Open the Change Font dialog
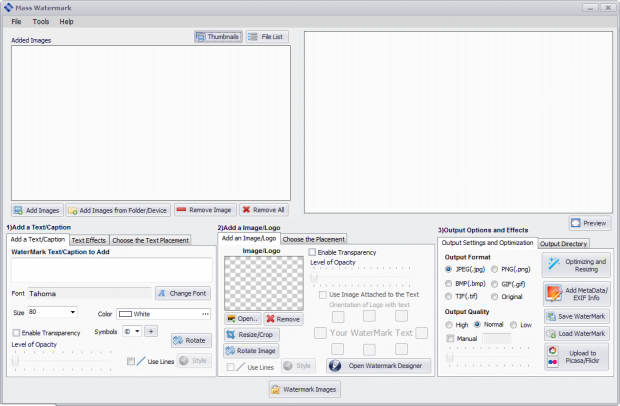This screenshot has width=620, height=406. click(x=182, y=293)
